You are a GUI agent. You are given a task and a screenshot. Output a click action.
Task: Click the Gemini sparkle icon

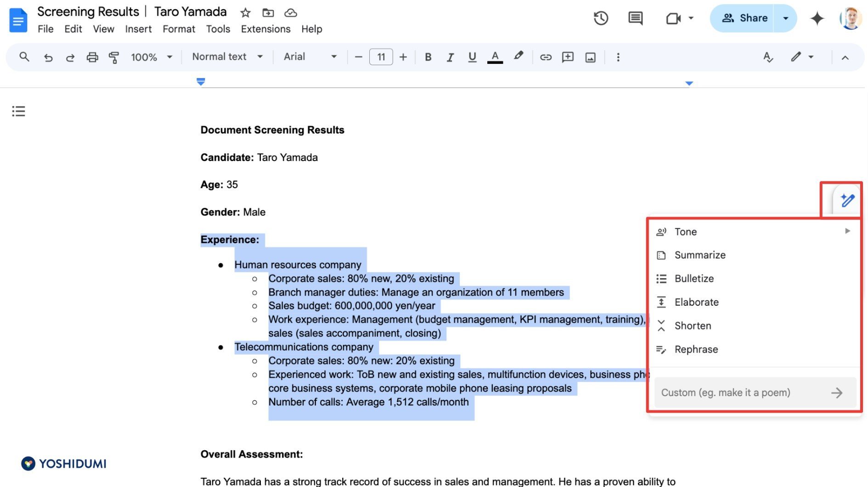tap(817, 18)
